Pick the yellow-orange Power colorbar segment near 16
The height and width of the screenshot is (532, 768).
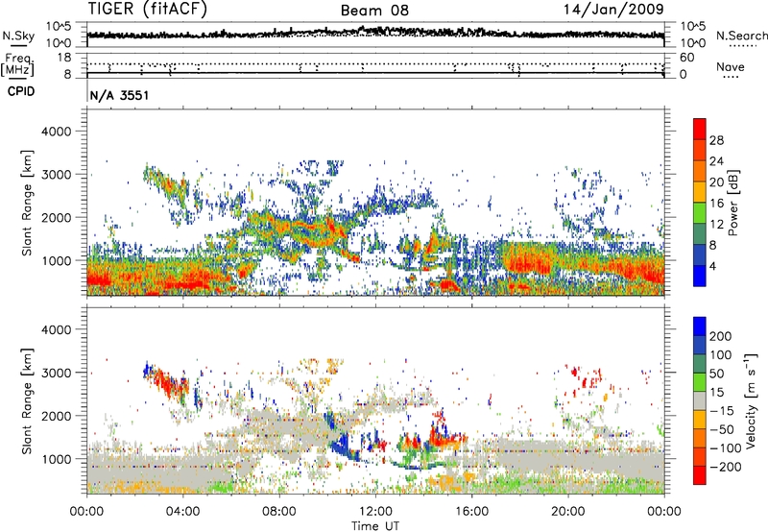pos(700,191)
